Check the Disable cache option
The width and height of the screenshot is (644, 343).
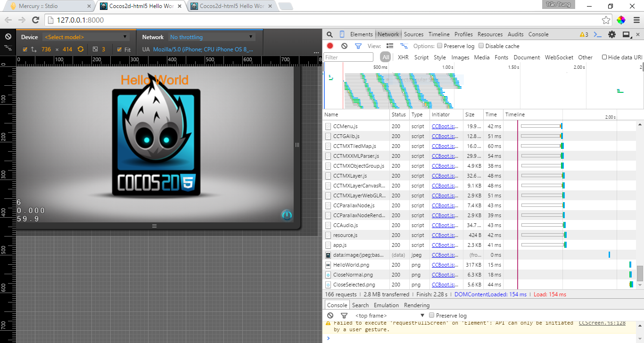(481, 46)
